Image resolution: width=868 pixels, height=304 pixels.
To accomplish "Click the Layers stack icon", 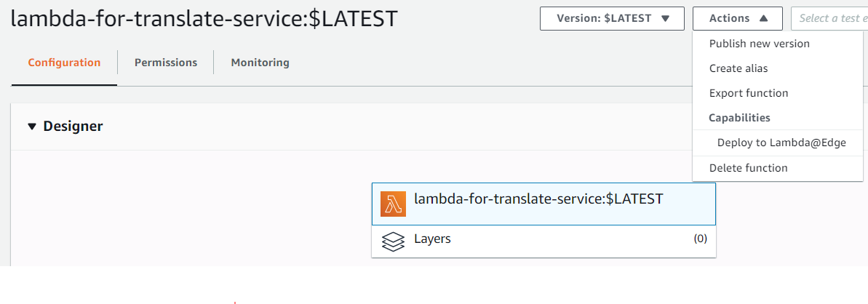I will pos(393,241).
